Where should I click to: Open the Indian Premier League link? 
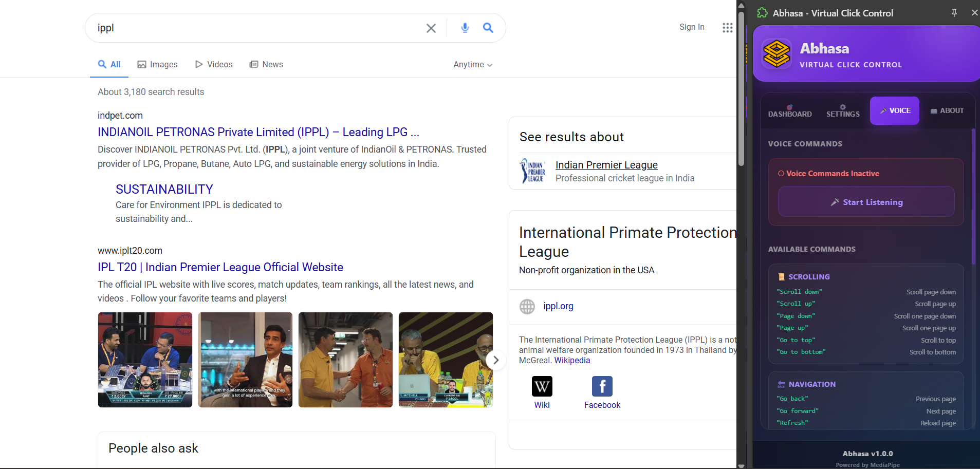(x=606, y=165)
